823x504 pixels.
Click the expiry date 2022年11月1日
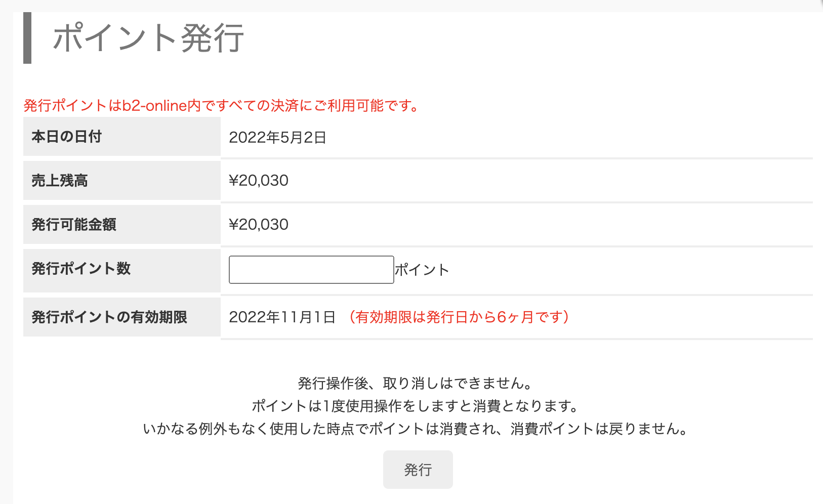click(x=282, y=317)
